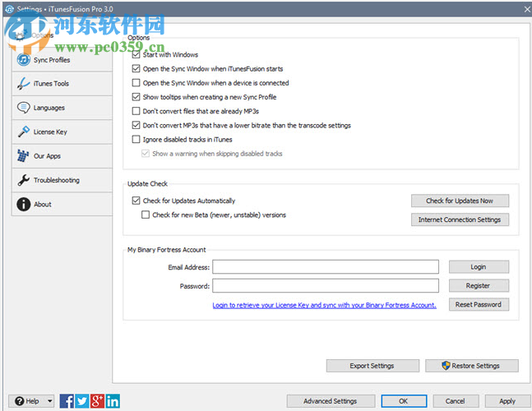This screenshot has height=411, width=532.
Task: Toggle Show tooltips when creating Sync Profile
Action: pyautogui.click(x=136, y=97)
